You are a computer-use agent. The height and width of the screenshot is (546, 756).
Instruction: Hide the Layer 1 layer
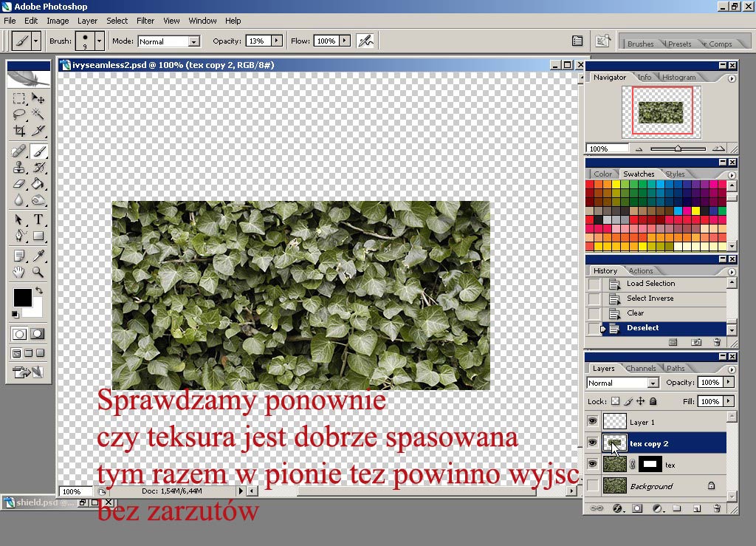pyautogui.click(x=592, y=422)
